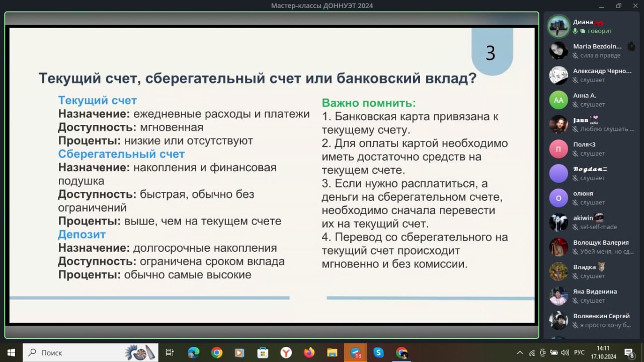Click the Поиск taskbar search field
Screen dimensions: 644x362
pyautogui.click(x=91, y=353)
